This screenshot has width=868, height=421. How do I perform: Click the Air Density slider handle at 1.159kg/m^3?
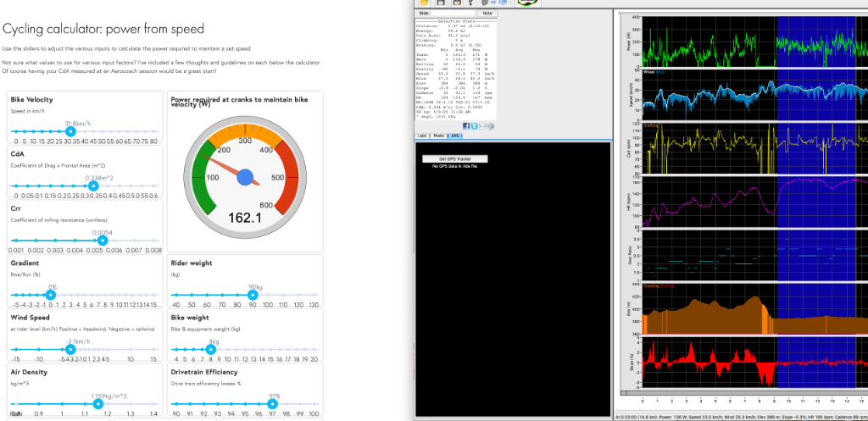pos(98,404)
